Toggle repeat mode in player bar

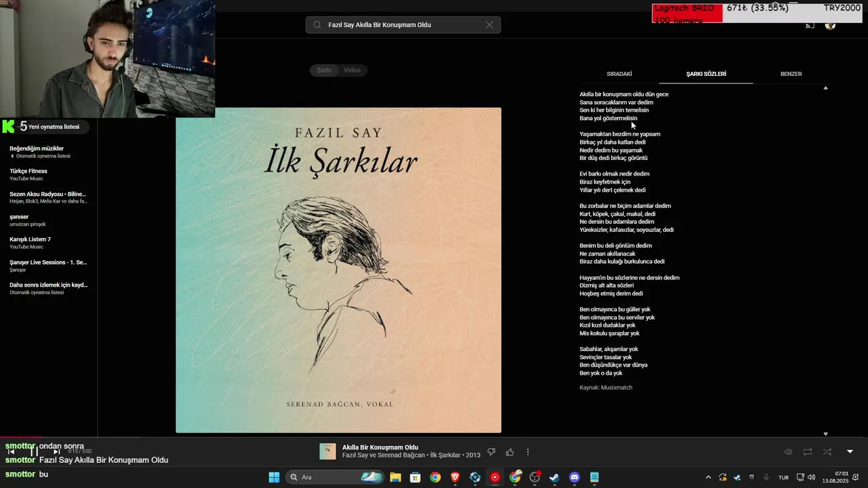pyautogui.click(x=808, y=452)
